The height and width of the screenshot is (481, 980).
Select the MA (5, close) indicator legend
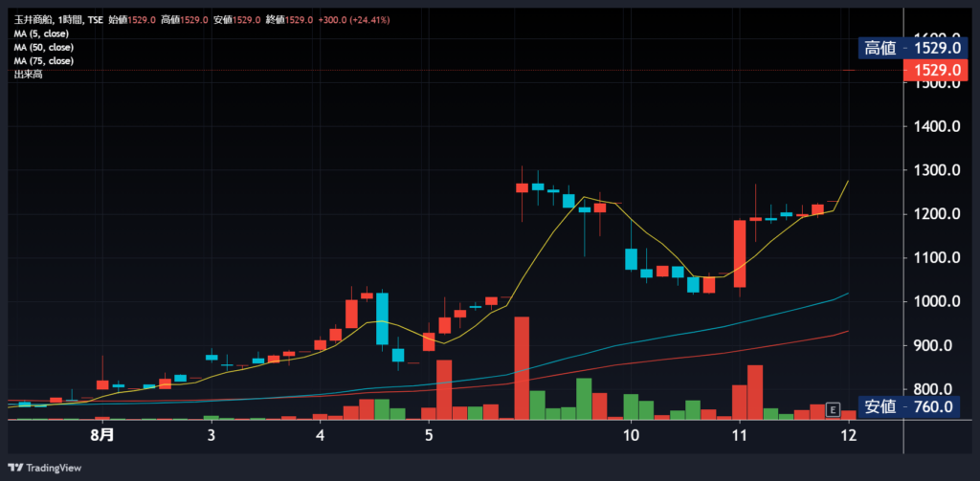[x=41, y=33]
